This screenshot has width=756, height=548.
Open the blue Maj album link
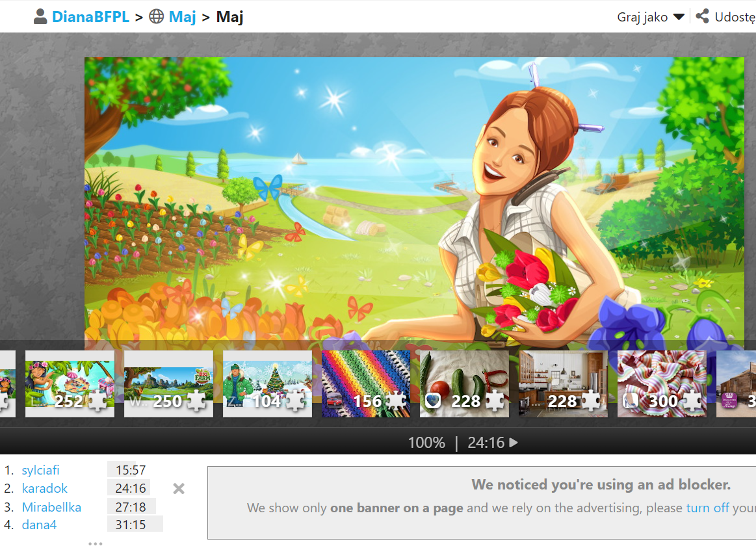(x=182, y=17)
